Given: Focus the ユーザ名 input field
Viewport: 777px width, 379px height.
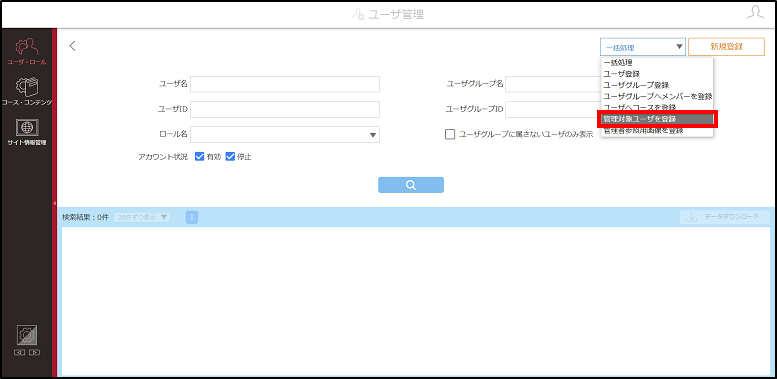Looking at the screenshot, I should coord(285,84).
